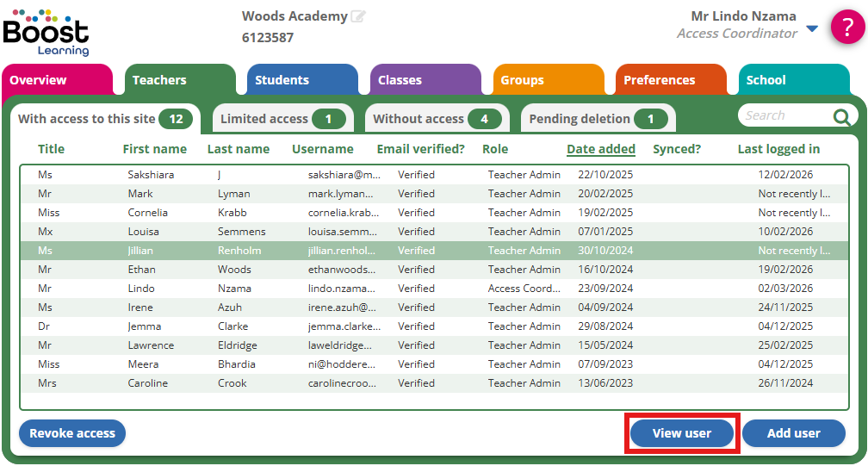This screenshot has height=466, width=868.
Task: Sort the table by Date added
Action: coord(600,149)
